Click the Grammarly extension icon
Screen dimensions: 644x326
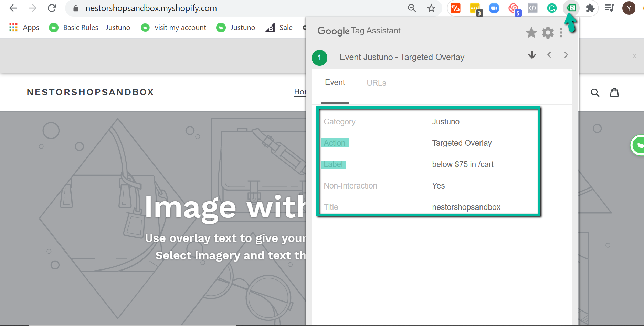tap(552, 8)
